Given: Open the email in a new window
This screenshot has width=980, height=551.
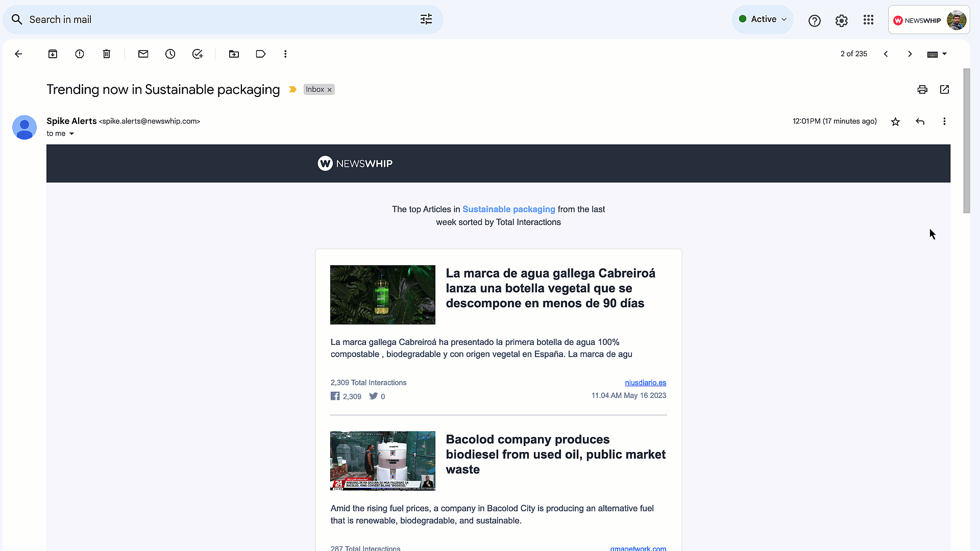Looking at the screenshot, I should click(x=944, y=90).
